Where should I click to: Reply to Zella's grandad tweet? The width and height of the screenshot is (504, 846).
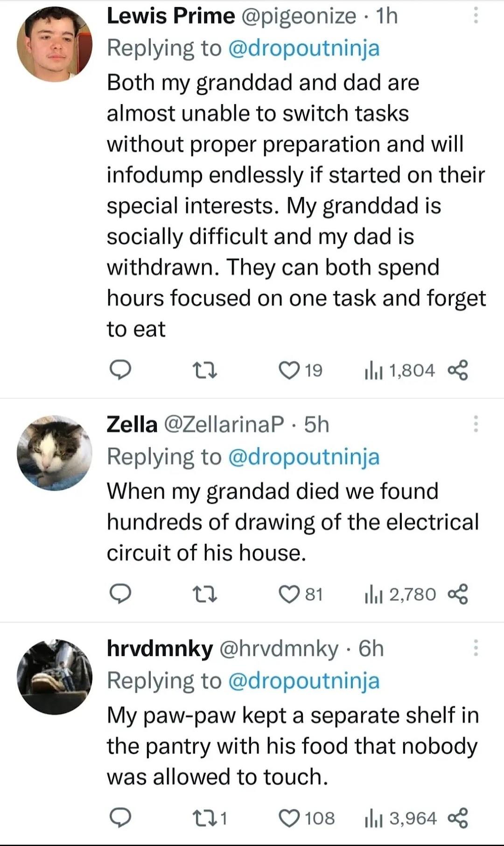tap(120, 594)
